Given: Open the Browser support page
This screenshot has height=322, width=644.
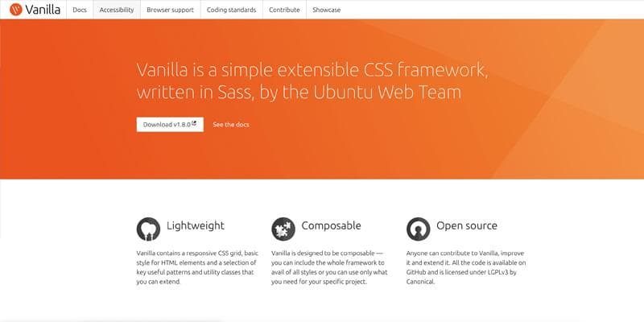Looking at the screenshot, I should tap(170, 10).
